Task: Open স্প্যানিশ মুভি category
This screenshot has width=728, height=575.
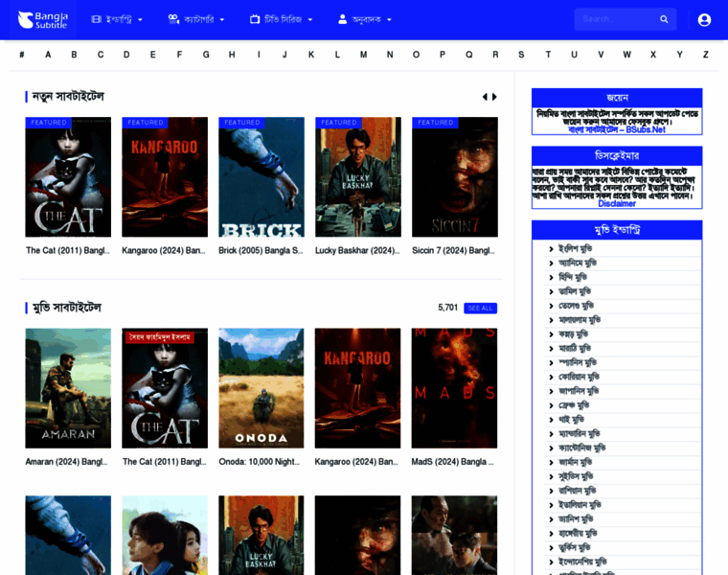Action: point(578,363)
